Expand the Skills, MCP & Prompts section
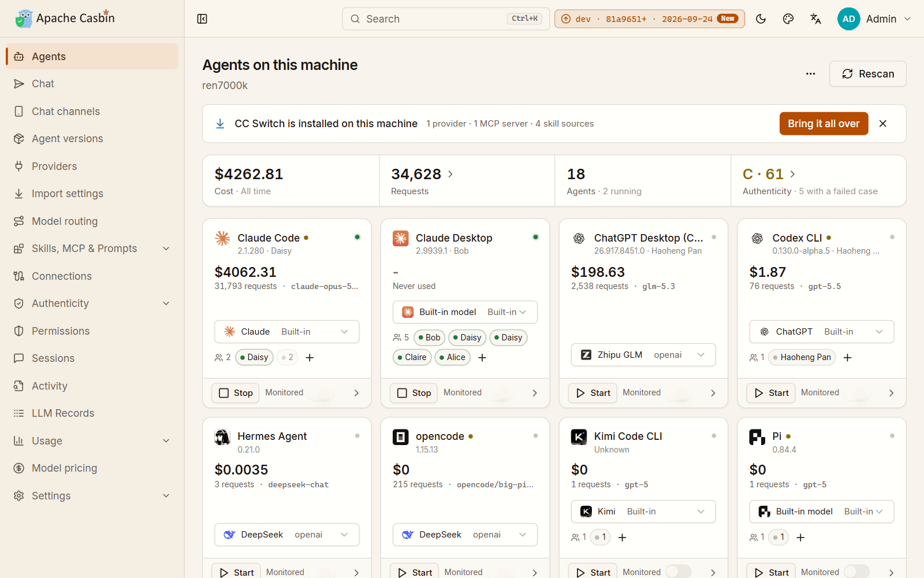 (92, 249)
